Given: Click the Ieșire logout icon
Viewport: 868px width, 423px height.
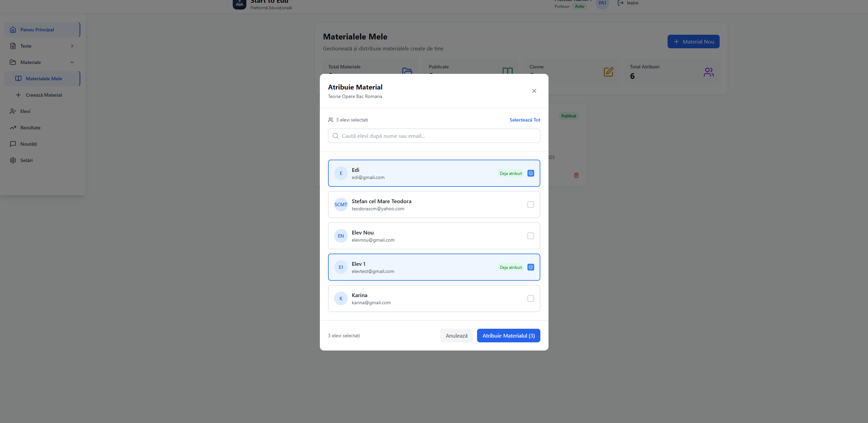Looking at the screenshot, I should click(x=620, y=3).
